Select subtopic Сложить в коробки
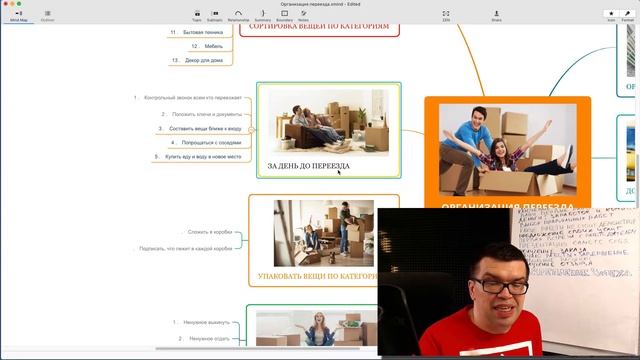Viewport: 640px width, 360px height. point(210,232)
